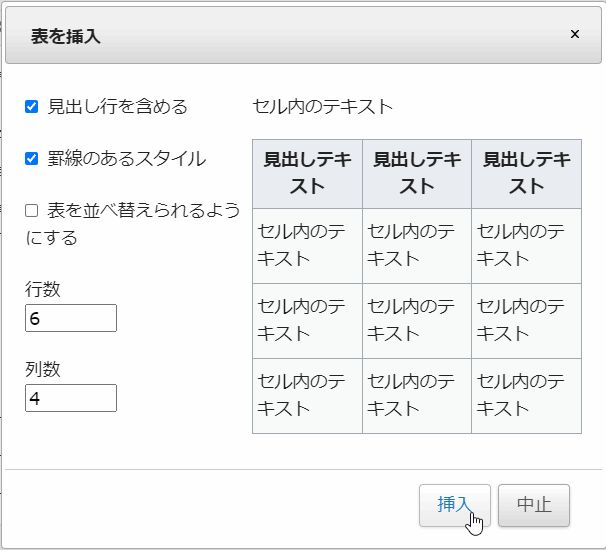Select the first header cell in preview
Screen dimensions: 606x550
click(x=307, y=173)
